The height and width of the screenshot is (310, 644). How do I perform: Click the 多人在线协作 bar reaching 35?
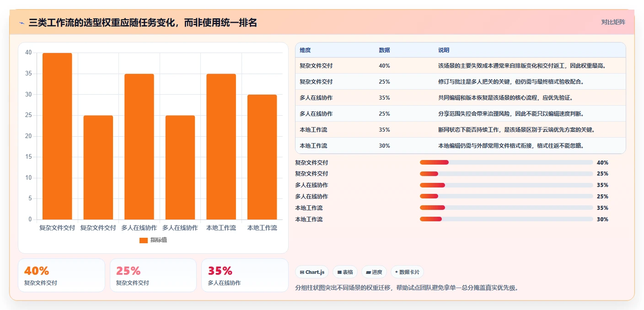tap(139, 147)
